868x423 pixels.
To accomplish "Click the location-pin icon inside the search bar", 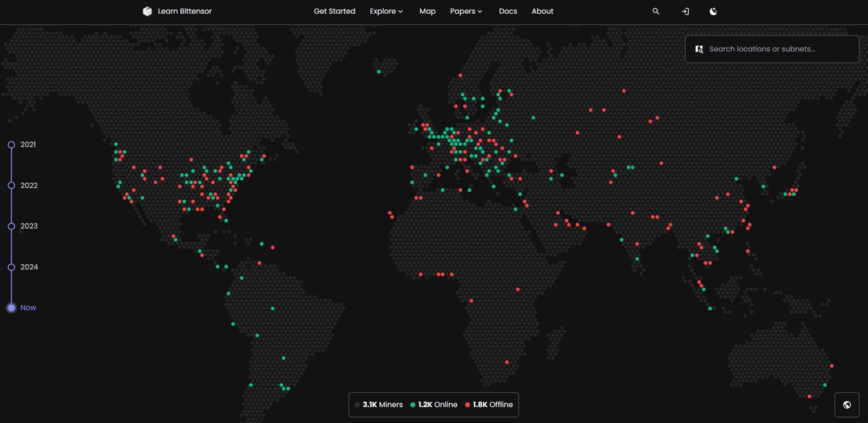I will point(699,48).
